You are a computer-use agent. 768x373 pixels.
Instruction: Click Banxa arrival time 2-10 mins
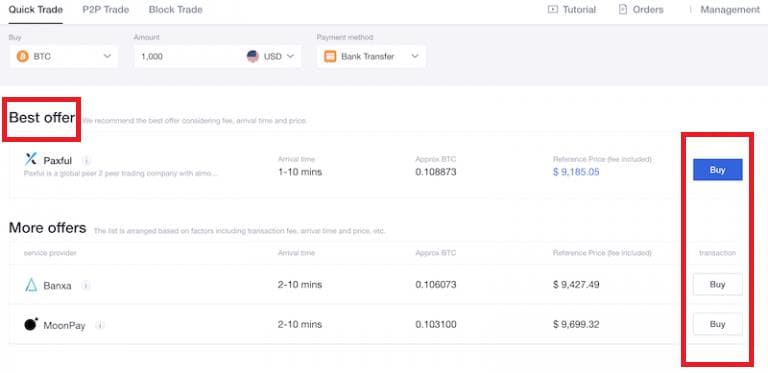300,285
